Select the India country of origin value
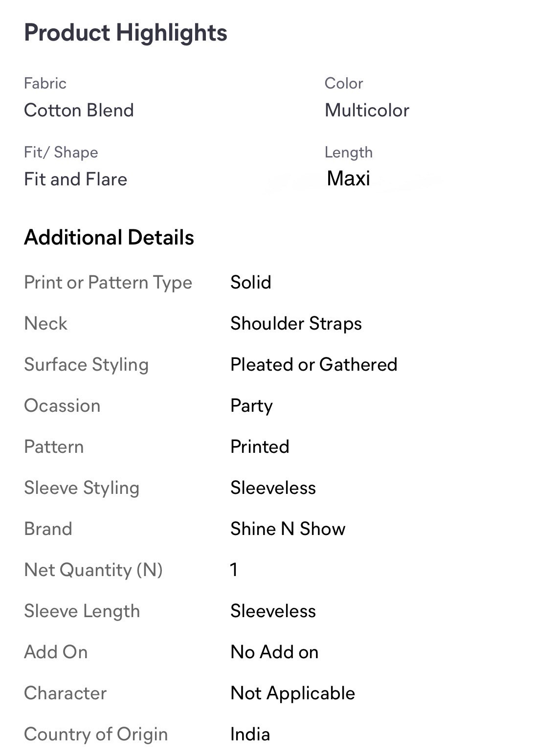This screenshot has width=536, height=756. coord(250,734)
